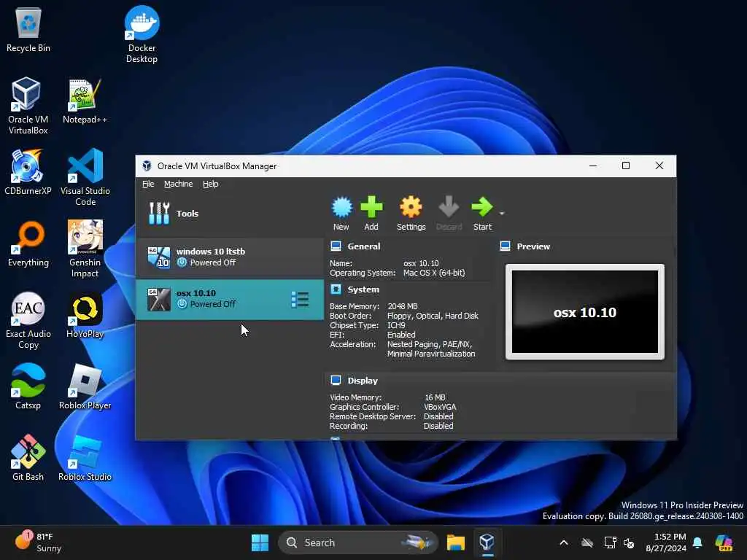Click the 'Floppy, Optical, Hard Disk' boot order
Screen dimensions: 747x560
click(x=433, y=316)
